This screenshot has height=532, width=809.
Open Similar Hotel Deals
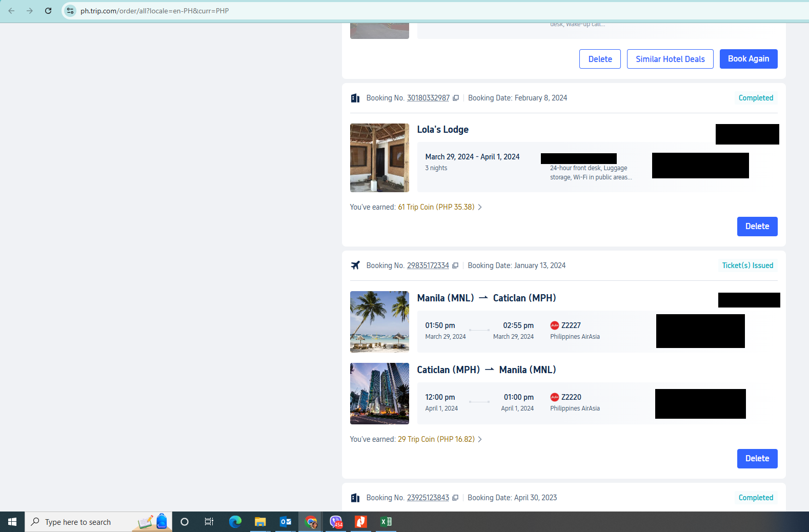(670, 59)
